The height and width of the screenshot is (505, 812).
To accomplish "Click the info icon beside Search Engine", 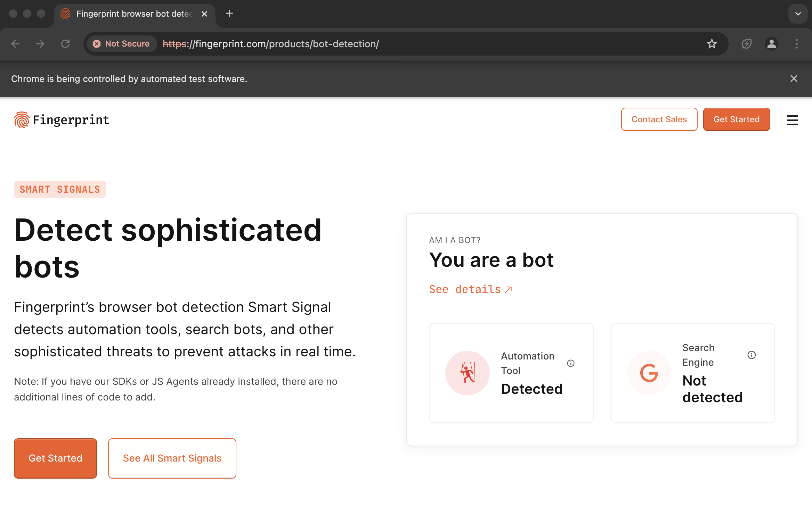I will coord(752,355).
